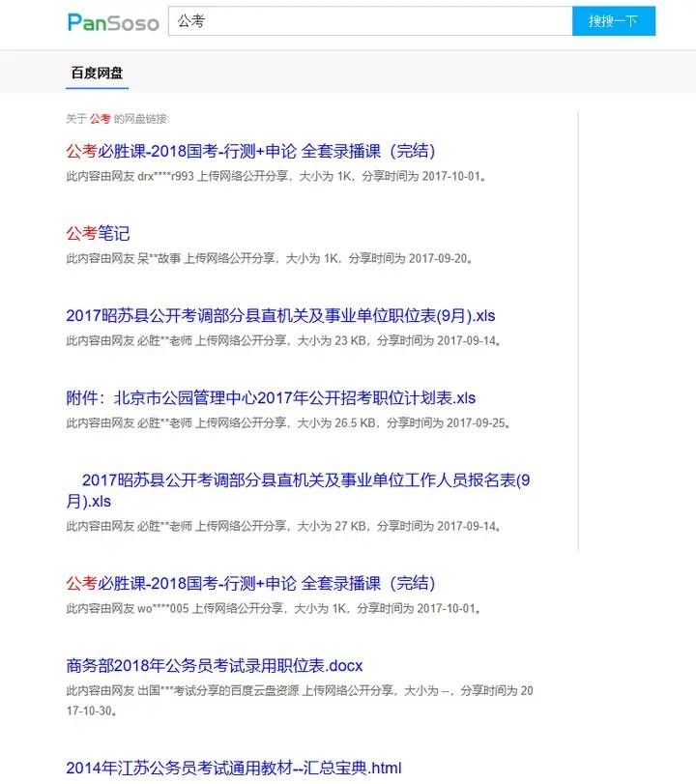Switch to the 百度网盘 tab
This screenshot has width=696, height=784.
pyautogui.click(x=97, y=73)
